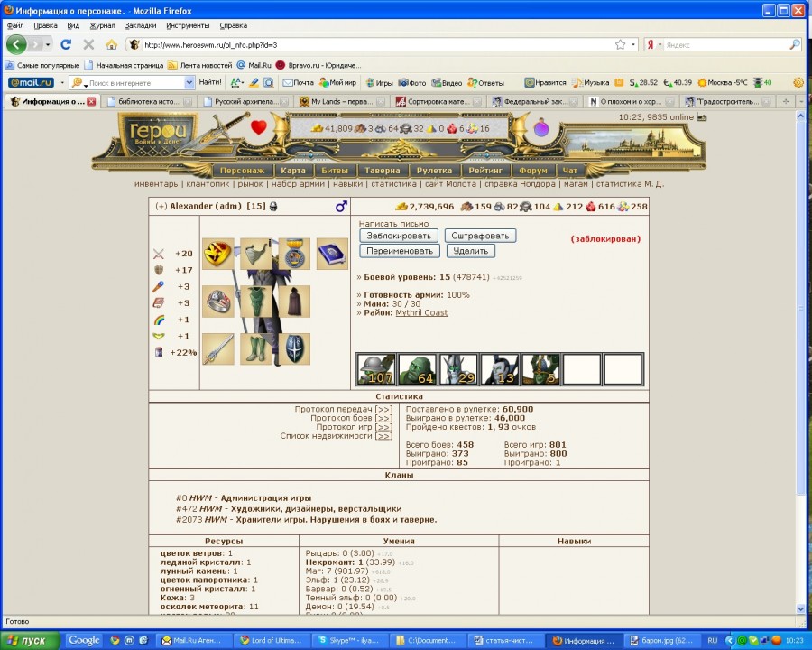Viewport: 812px width, 650px height.
Task: Open the Написать письмо link
Action: (x=393, y=224)
